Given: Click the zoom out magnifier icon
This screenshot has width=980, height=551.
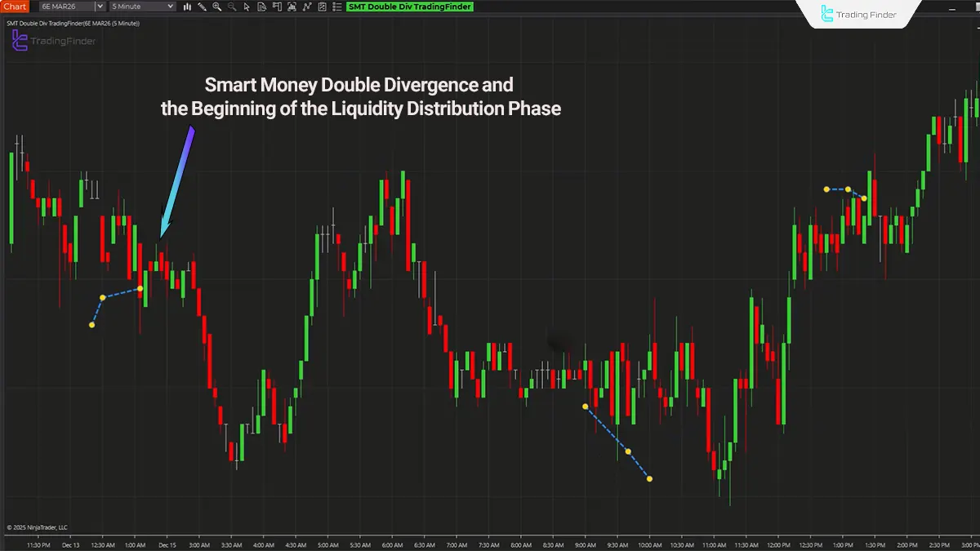Looking at the screenshot, I should point(229,7).
